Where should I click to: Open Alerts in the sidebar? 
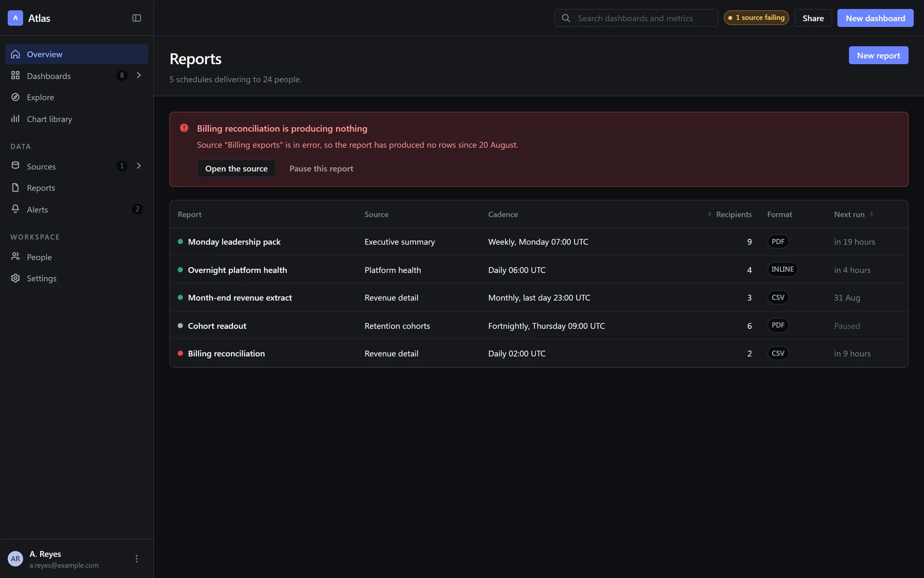[77, 209]
